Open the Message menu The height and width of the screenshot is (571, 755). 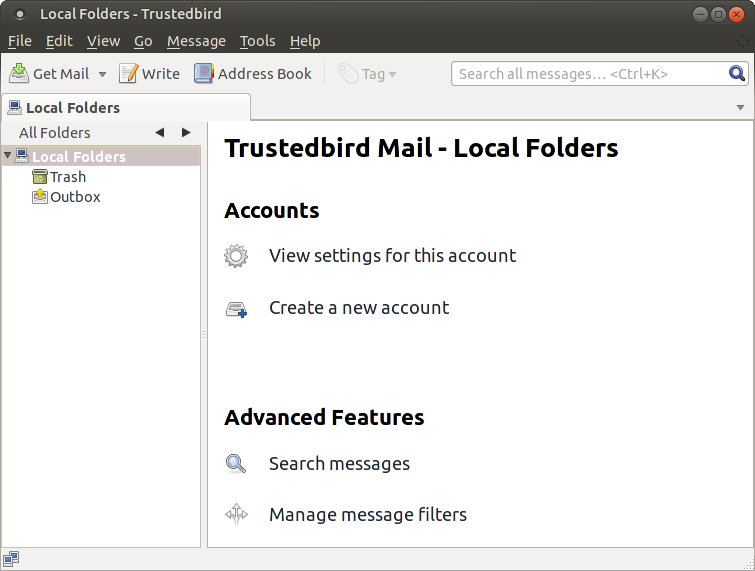click(196, 41)
